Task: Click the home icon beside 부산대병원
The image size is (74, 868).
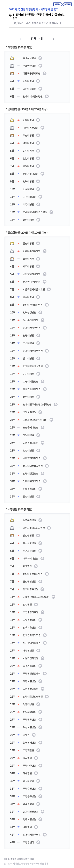Action: (x=38, y=135)
